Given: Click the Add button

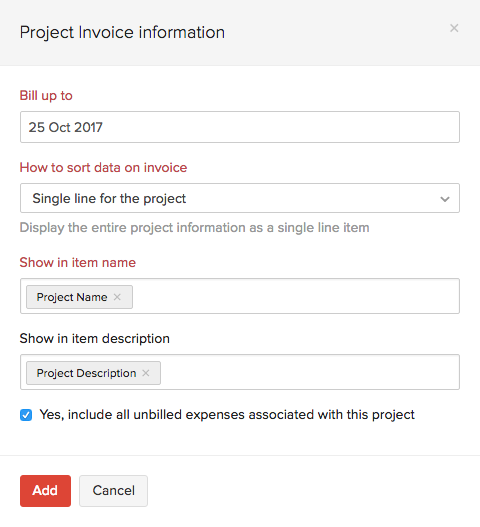Looking at the screenshot, I should 45,491.
